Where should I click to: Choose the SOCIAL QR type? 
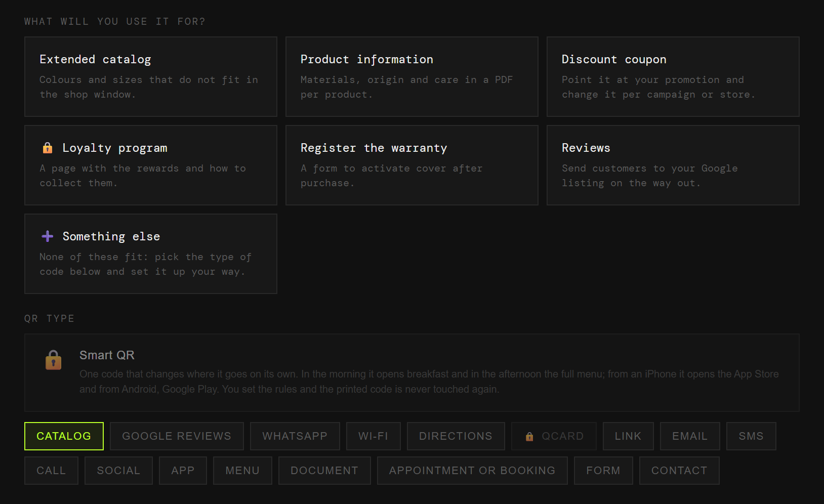(x=118, y=471)
